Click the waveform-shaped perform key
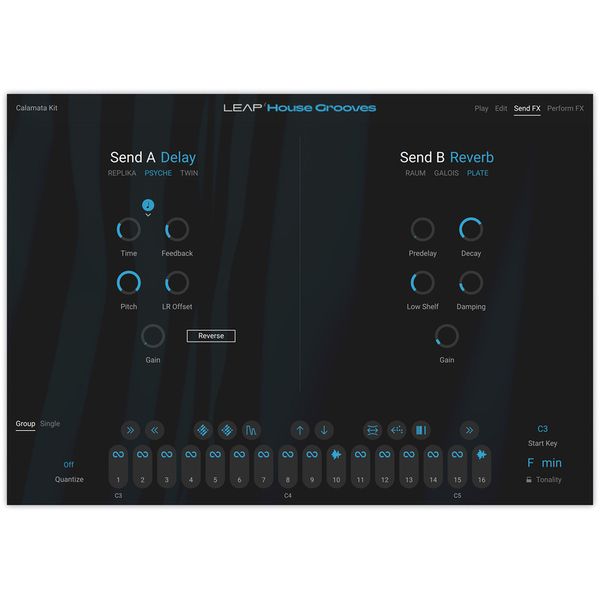Screen dimensions: 600x600 point(251,430)
